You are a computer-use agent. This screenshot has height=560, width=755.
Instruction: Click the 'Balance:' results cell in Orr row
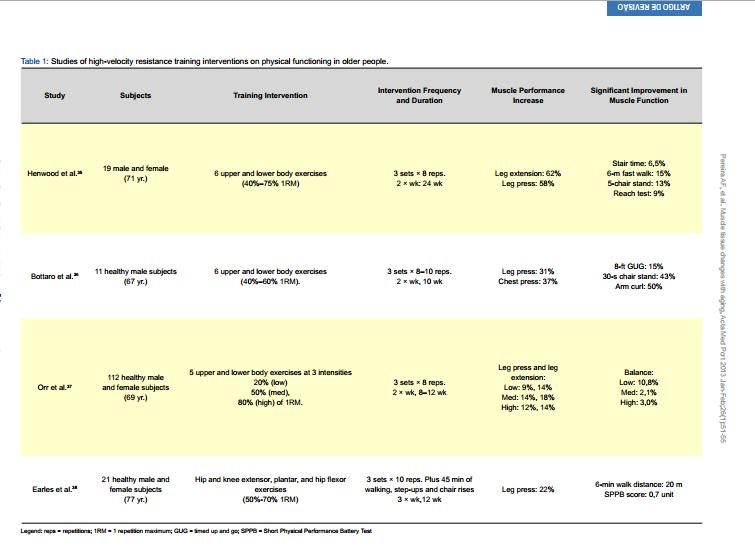tap(638, 372)
